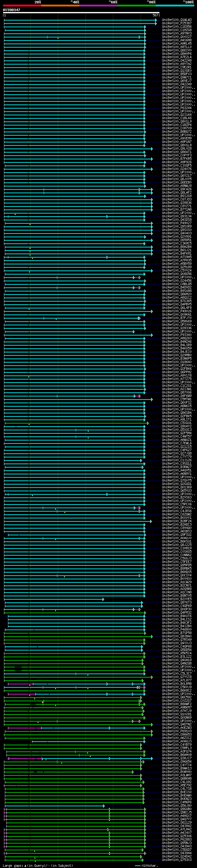Click the UniRef100_C0H7X9 label
The height and width of the screenshot is (868, 197).
(176, 128)
